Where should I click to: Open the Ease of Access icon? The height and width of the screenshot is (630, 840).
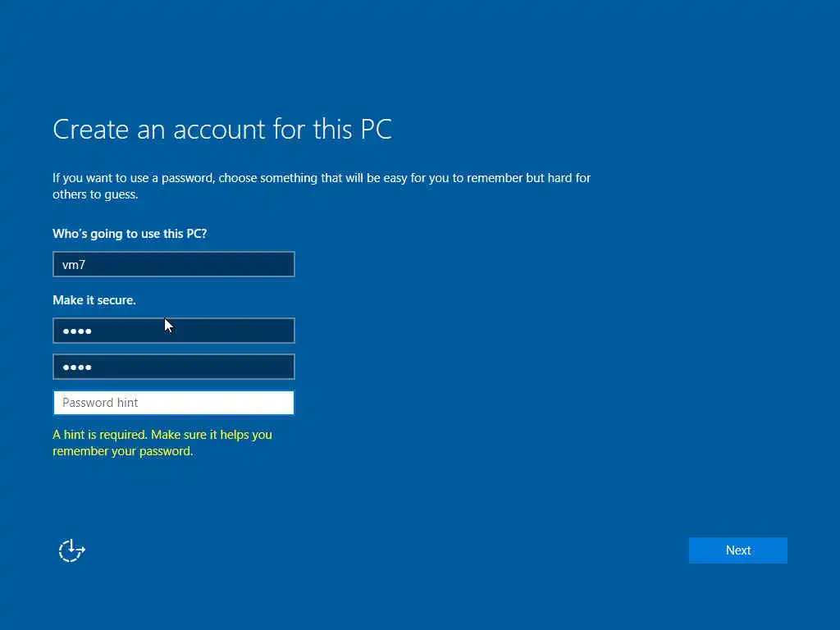point(72,550)
